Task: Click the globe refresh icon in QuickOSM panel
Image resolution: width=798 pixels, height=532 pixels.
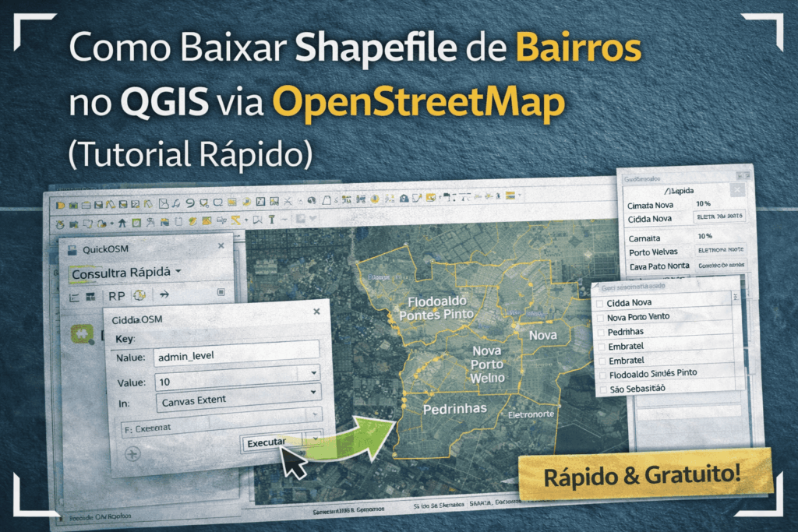Action: [x=139, y=295]
